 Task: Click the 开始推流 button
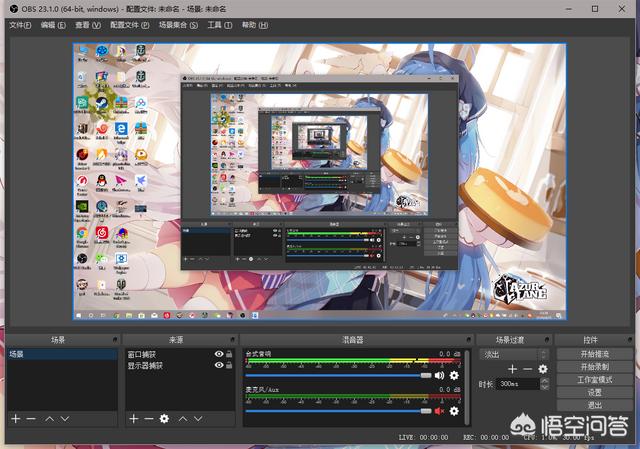[595, 354]
